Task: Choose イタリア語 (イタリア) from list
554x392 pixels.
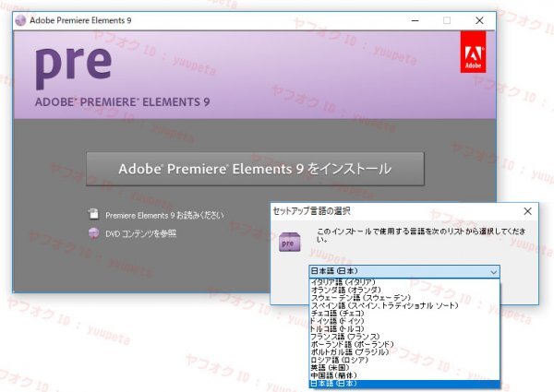Action: (404, 282)
